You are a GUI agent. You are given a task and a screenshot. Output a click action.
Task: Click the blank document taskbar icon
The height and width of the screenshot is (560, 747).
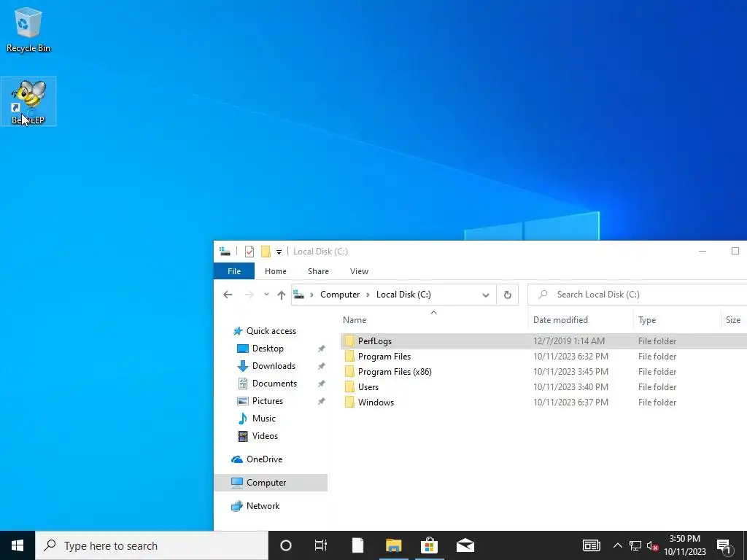tap(357, 545)
